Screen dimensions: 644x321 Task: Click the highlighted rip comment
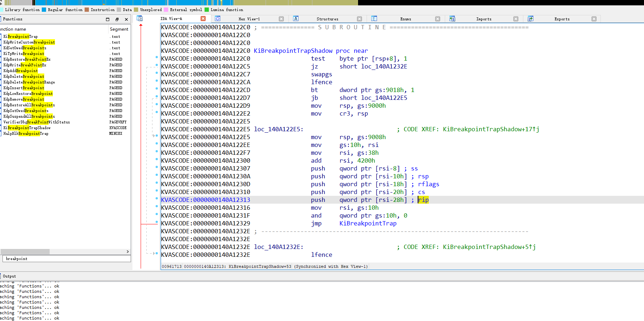(x=423, y=200)
